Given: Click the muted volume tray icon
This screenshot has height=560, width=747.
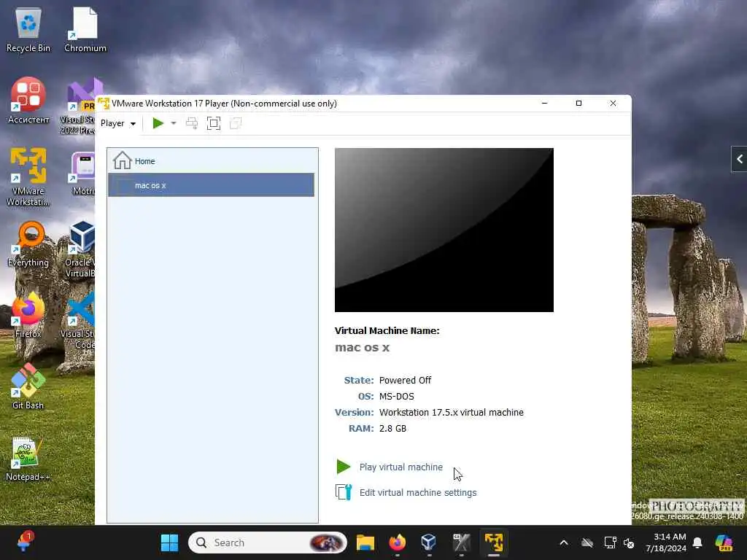Looking at the screenshot, I should click(x=629, y=542).
